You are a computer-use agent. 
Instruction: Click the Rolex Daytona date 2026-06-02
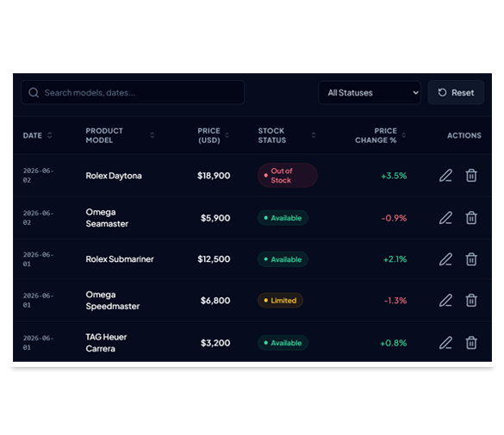point(38,176)
